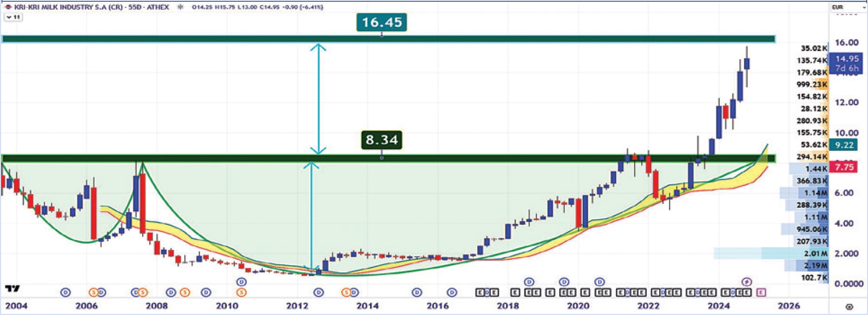Image resolution: width=868 pixels, height=315 pixels.
Task: Click the 2.01M volume profile value
Action: tap(816, 253)
